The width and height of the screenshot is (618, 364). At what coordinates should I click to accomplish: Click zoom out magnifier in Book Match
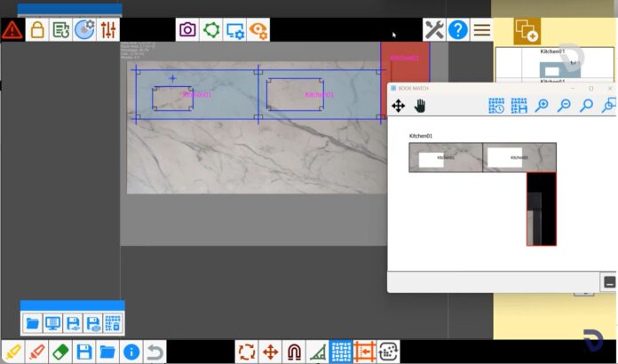pyautogui.click(x=564, y=106)
